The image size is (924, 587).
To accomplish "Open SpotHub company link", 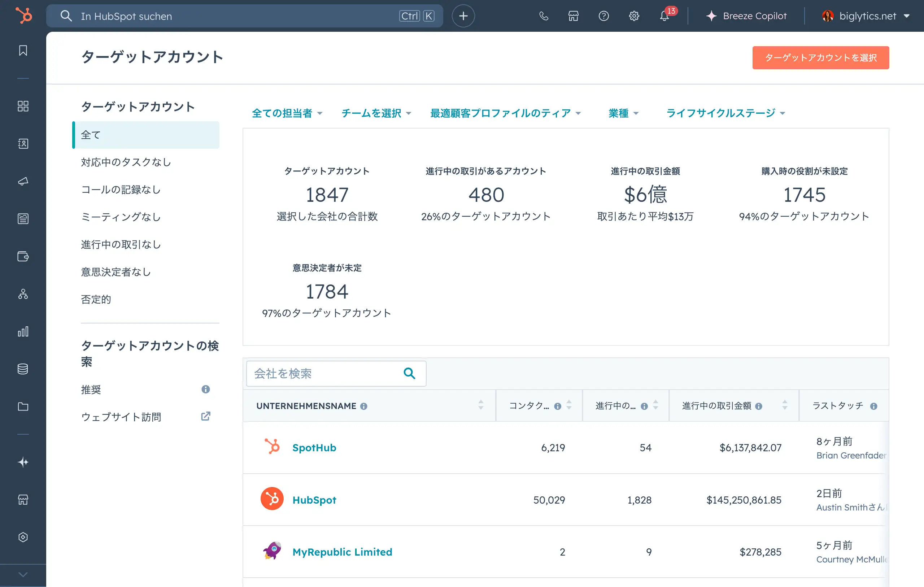I will tap(314, 448).
